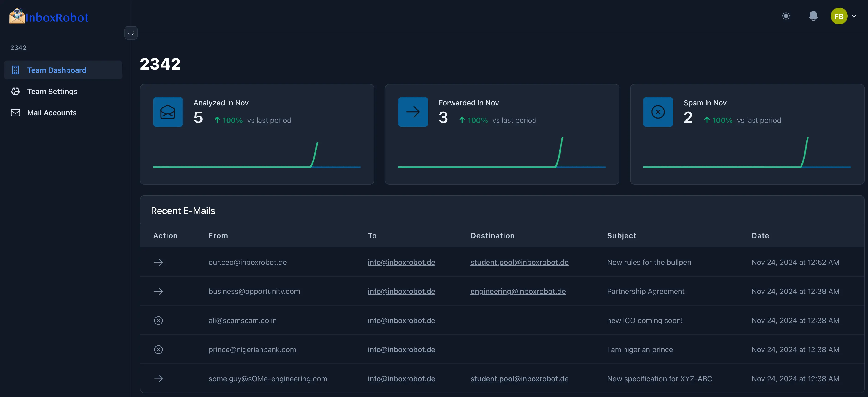The height and width of the screenshot is (397, 868).
Task: Click the Analyzed in Nov trend chart
Action: [x=257, y=154]
